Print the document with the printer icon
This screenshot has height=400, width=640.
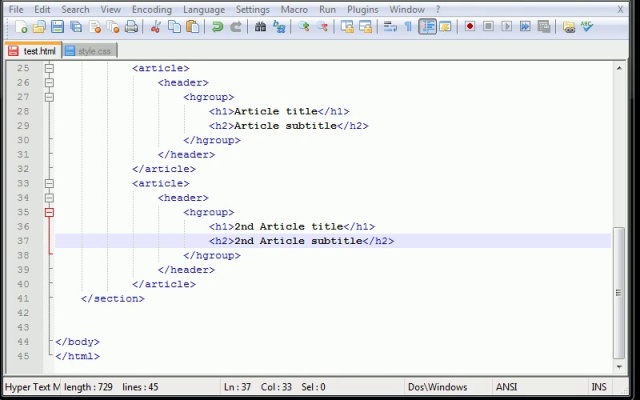[x=131, y=27]
